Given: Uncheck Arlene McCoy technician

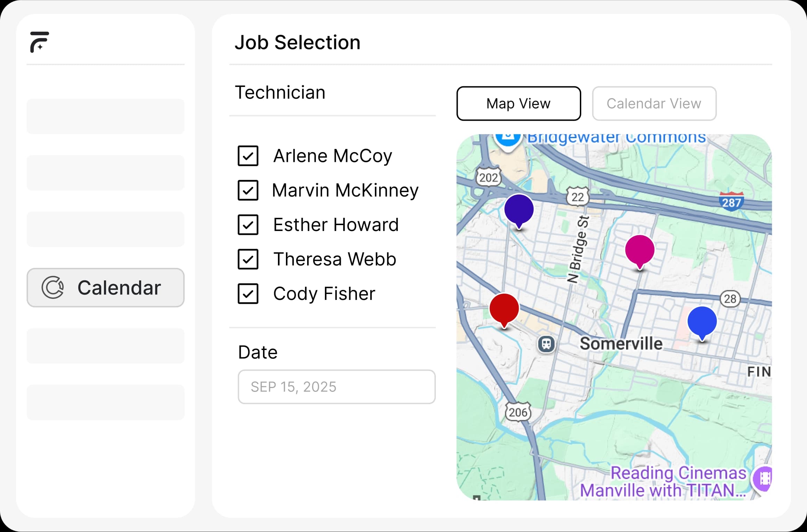Looking at the screenshot, I should pyautogui.click(x=248, y=156).
